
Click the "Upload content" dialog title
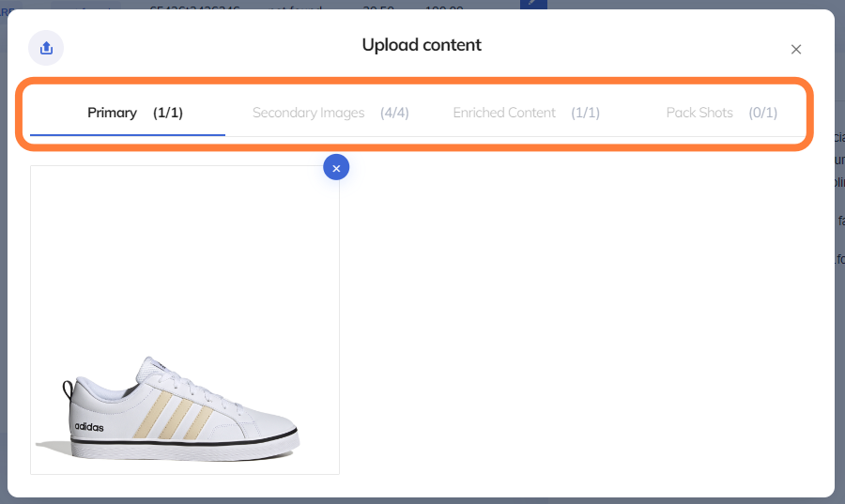click(422, 45)
